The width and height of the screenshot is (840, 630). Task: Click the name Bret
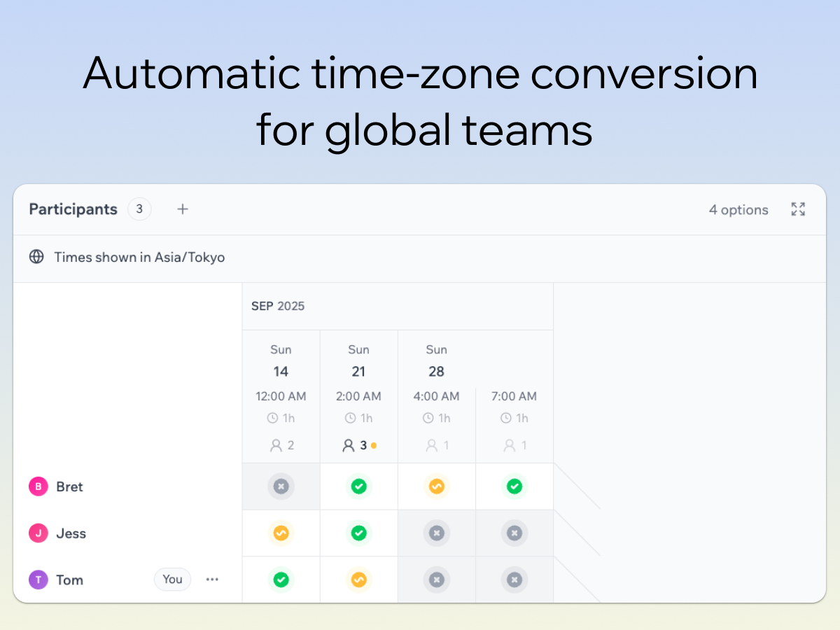(69, 486)
